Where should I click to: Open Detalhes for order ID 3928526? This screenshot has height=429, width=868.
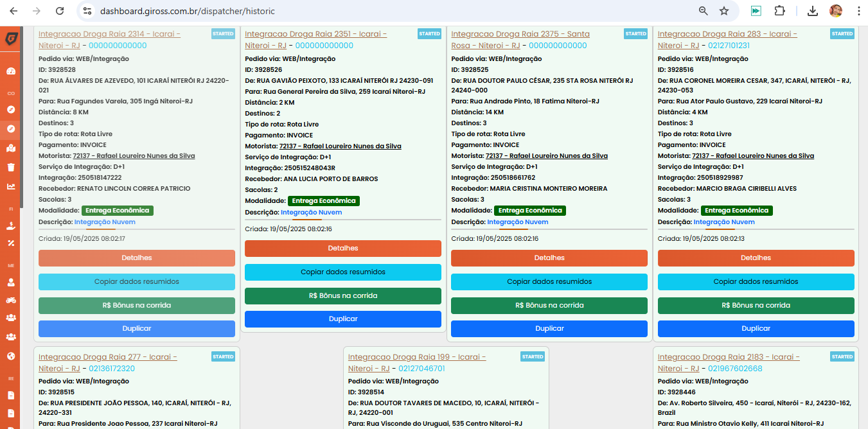(x=343, y=248)
